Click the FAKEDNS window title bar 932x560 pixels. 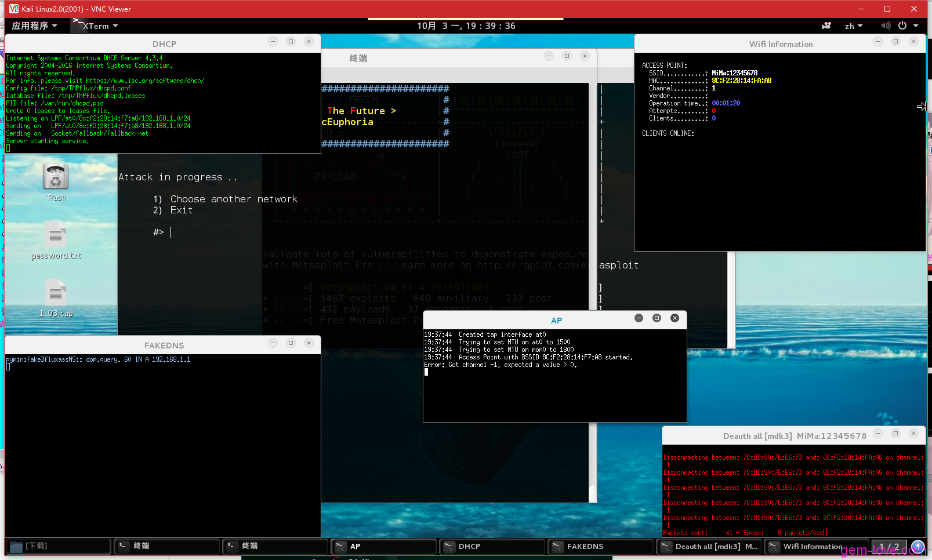(x=163, y=345)
